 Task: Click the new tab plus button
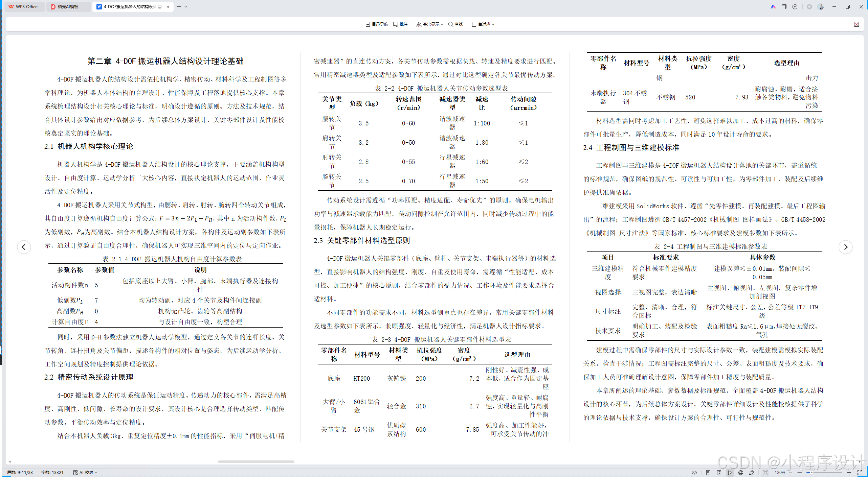(179, 6)
